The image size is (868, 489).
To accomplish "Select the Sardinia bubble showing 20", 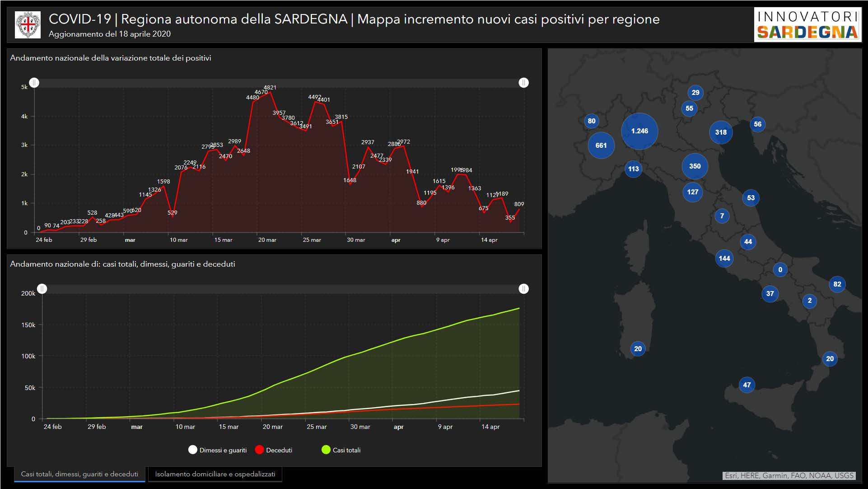I will (x=638, y=348).
